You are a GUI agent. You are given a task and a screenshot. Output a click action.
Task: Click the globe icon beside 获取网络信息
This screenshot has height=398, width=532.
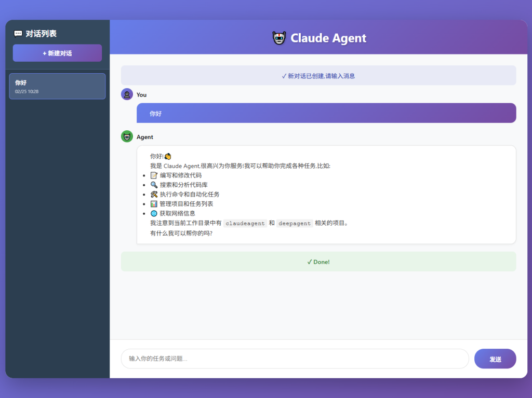[154, 213]
